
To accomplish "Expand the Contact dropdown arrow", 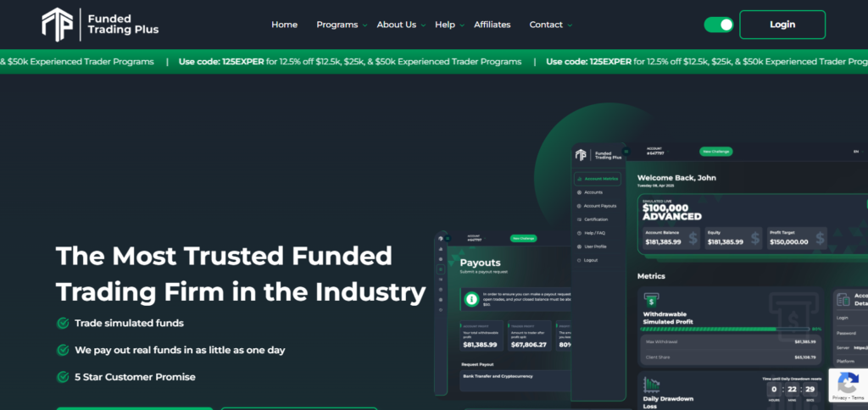I will click(x=570, y=25).
